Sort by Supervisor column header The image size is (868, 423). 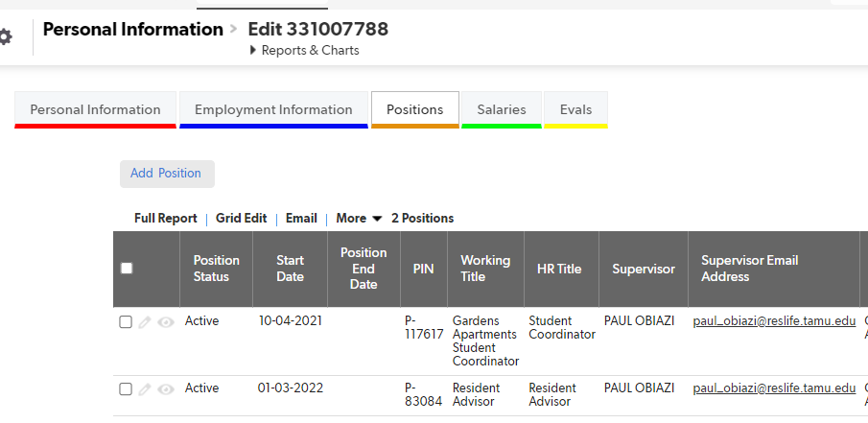(644, 270)
